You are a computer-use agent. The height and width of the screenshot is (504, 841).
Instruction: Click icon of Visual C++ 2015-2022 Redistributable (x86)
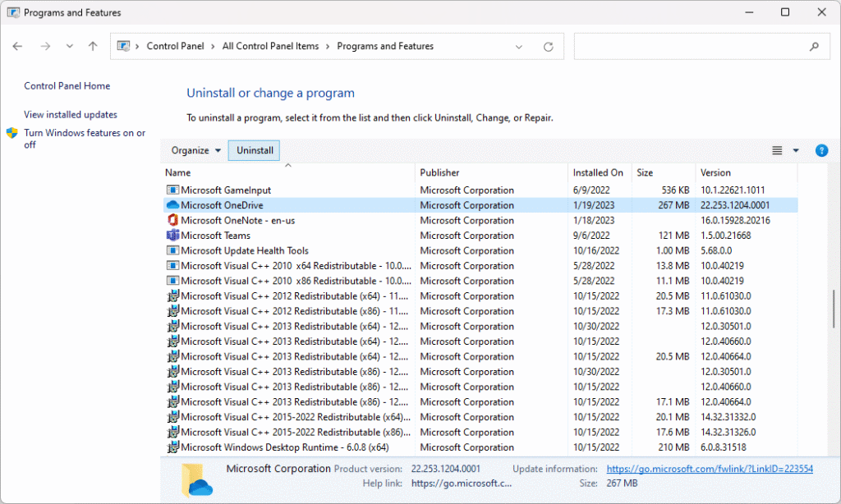click(172, 432)
